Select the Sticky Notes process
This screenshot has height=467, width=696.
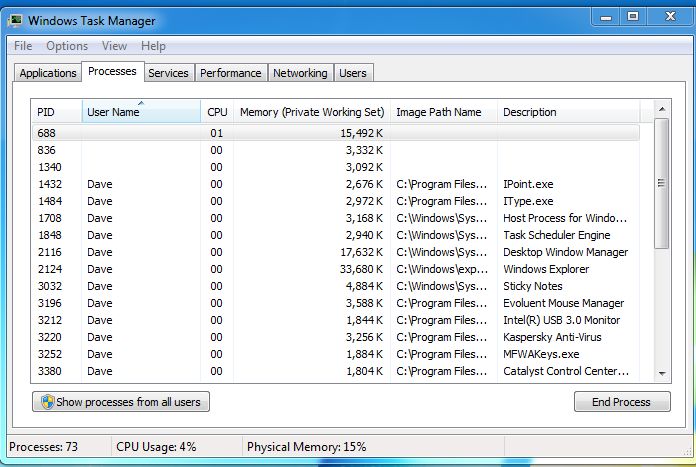point(336,286)
